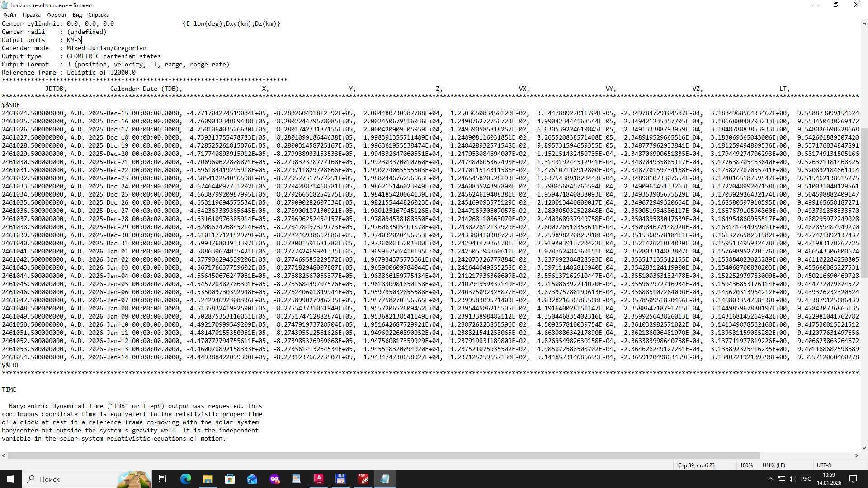Open the Вид menu
The image size is (868, 488).
pos(77,15)
